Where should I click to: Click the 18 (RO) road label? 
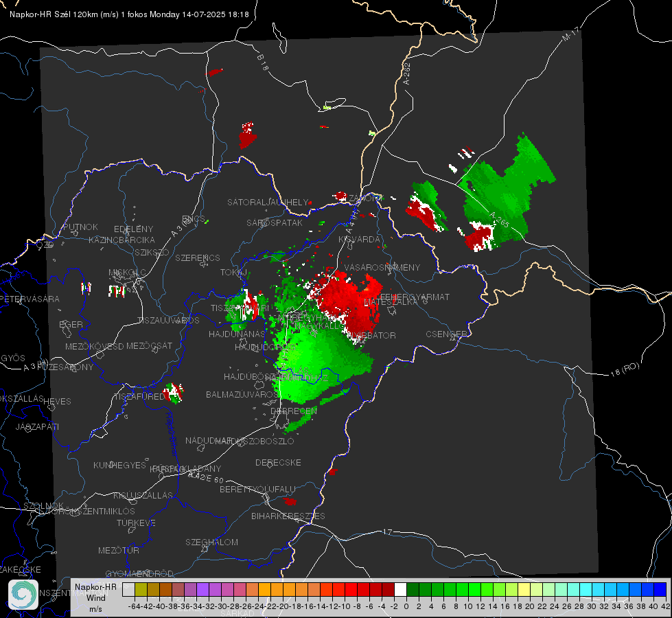click(x=625, y=369)
